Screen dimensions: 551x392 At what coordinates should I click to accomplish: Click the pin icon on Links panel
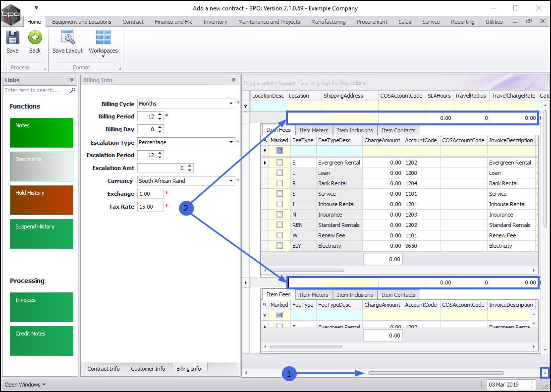click(x=71, y=80)
